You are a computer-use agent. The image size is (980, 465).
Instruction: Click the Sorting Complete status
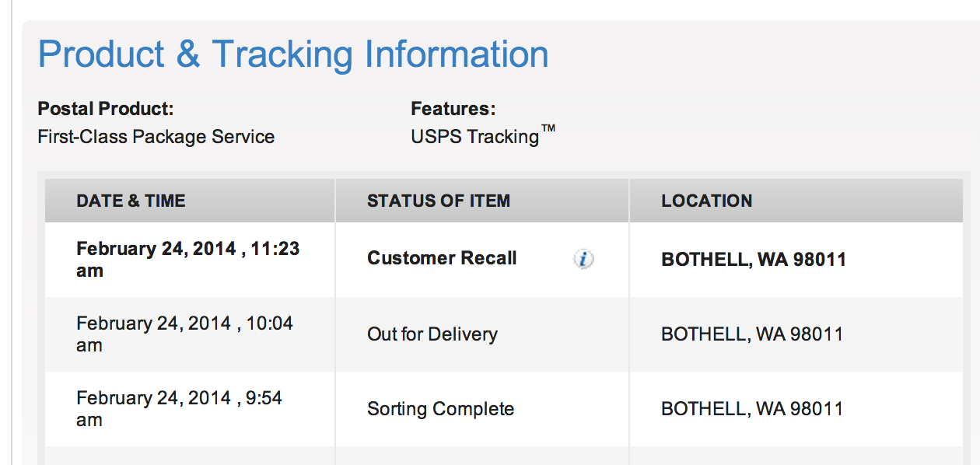click(440, 409)
